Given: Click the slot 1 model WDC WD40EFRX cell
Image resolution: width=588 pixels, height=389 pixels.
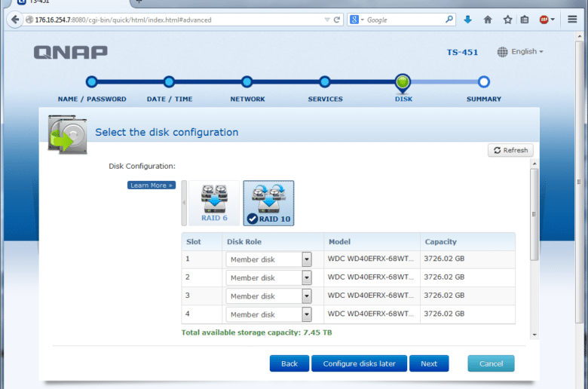Looking at the screenshot, I should (x=370, y=259).
